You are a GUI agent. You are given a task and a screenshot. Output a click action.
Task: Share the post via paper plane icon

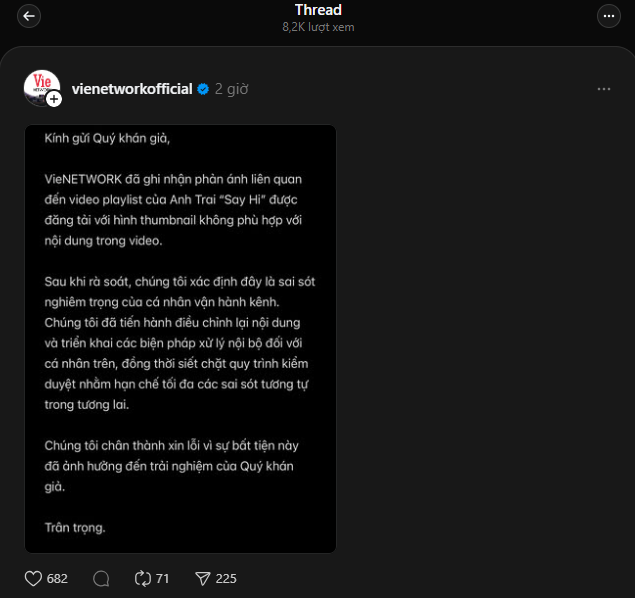(x=202, y=578)
